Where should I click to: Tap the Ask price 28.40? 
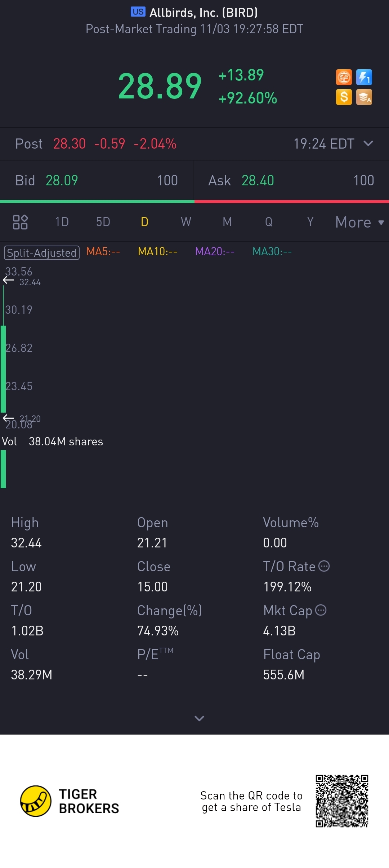[x=258, y=180]
